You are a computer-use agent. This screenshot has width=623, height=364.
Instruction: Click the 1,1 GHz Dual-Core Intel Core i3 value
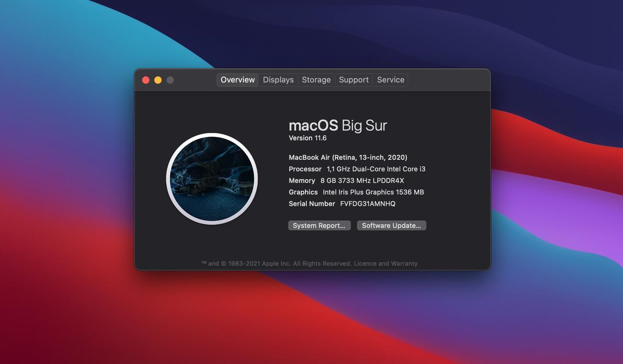(x=376, y=169)
